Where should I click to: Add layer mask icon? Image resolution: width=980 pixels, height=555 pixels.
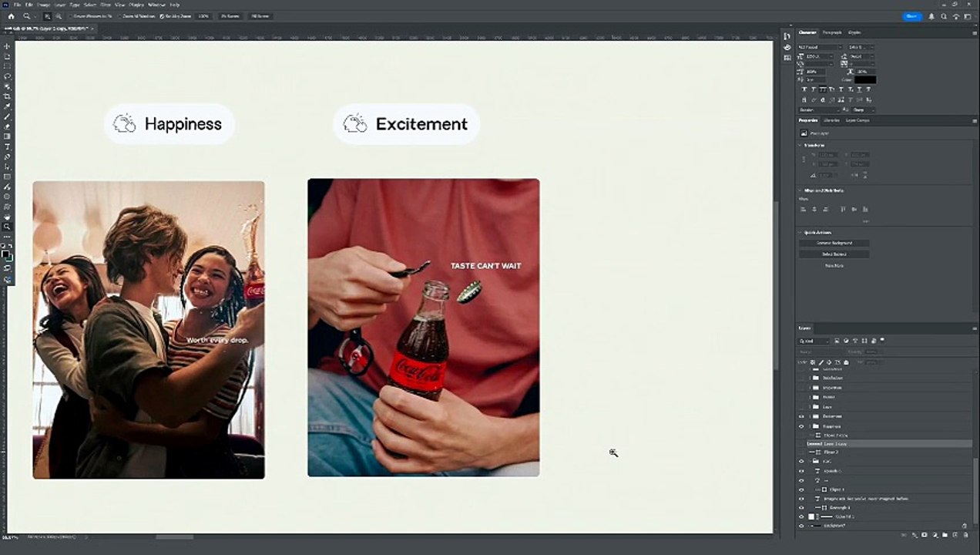(925, 535)
